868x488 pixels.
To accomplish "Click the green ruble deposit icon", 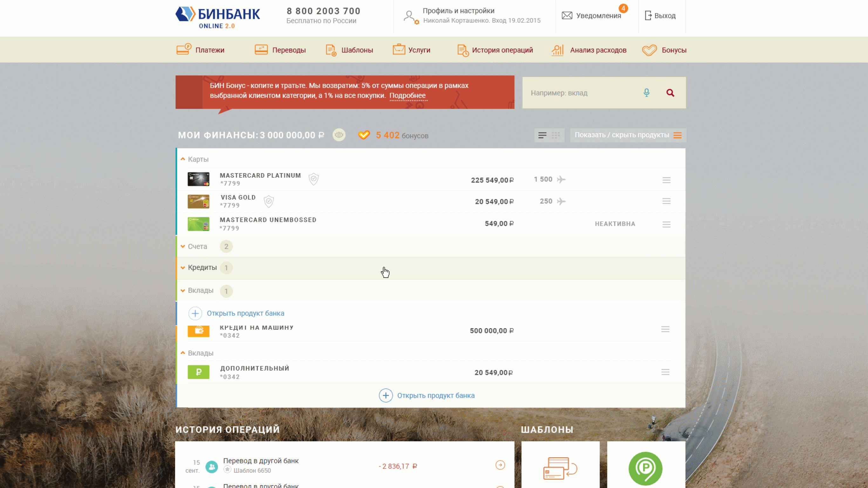I will tap(199, 372).
